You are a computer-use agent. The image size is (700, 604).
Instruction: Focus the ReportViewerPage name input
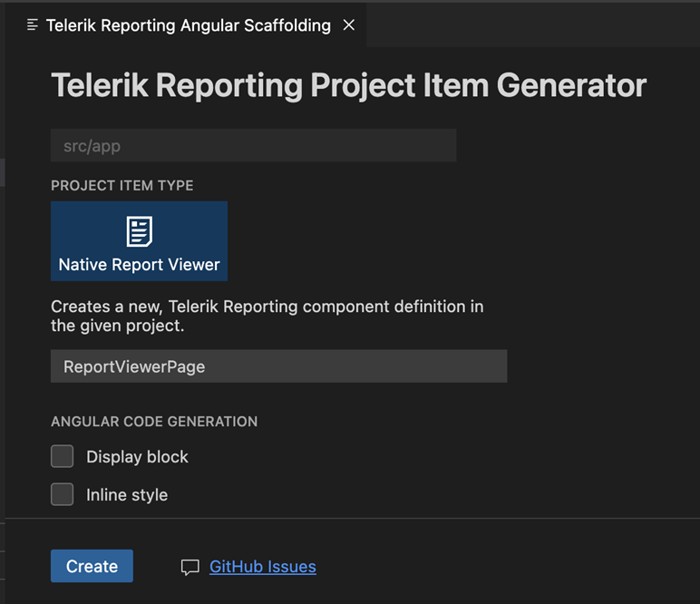[278, 366]
